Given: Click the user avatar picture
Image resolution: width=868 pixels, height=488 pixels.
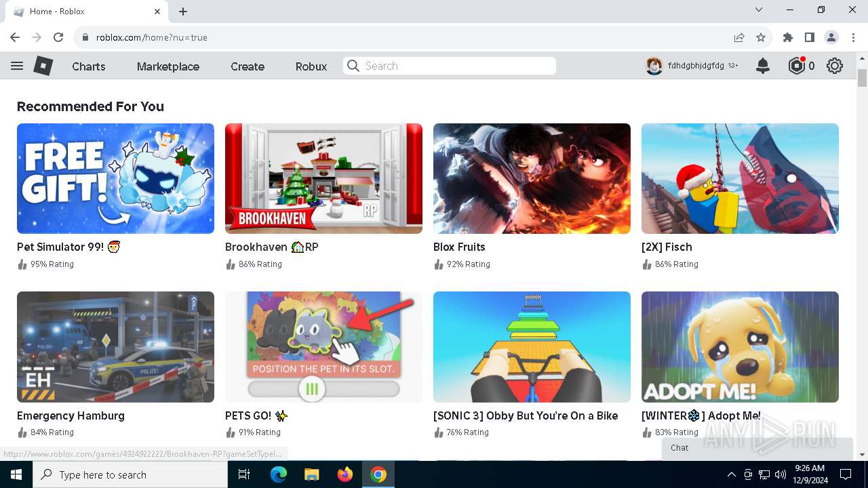Looking at the screenshot, I should [x=654, y=66].
